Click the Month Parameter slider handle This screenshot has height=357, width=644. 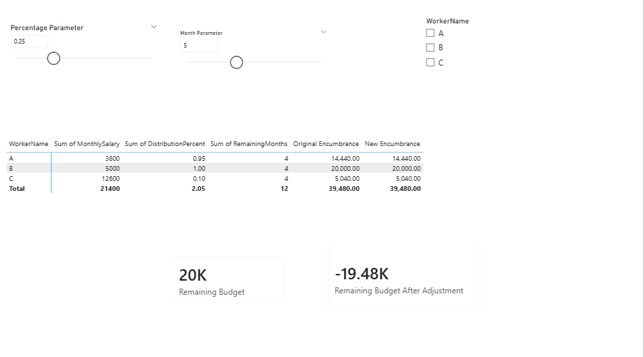point(236,62)
